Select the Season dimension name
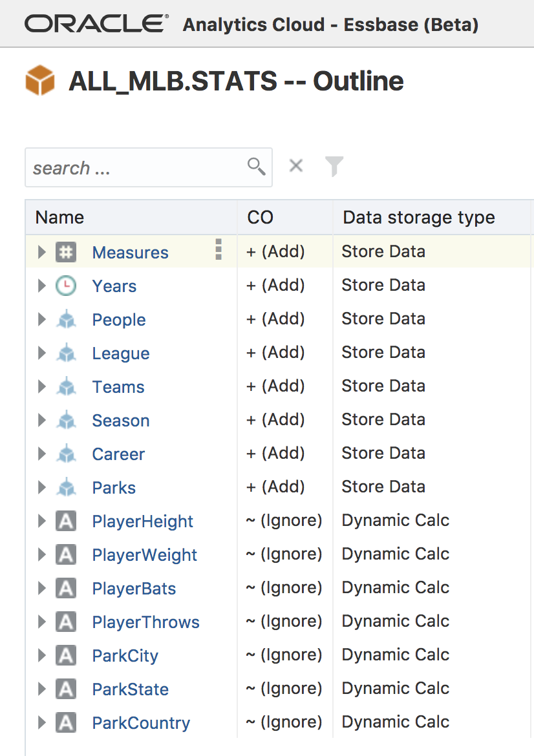Image resolution: width=534 pixels, height=756 pixels. click(x=121, y=421)
